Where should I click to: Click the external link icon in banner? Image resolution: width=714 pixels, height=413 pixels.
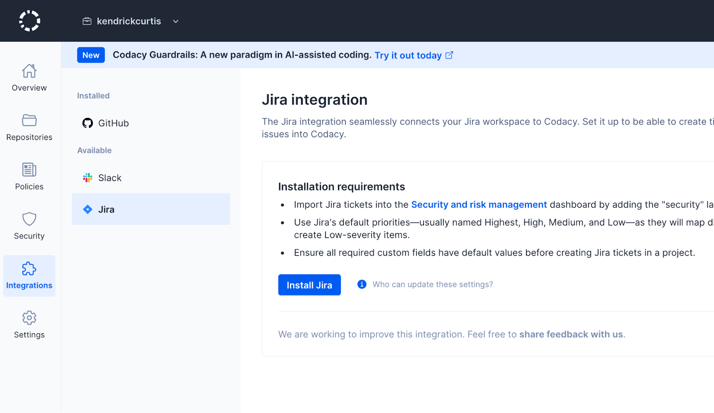pyautogui.click(x=449, y=55)
